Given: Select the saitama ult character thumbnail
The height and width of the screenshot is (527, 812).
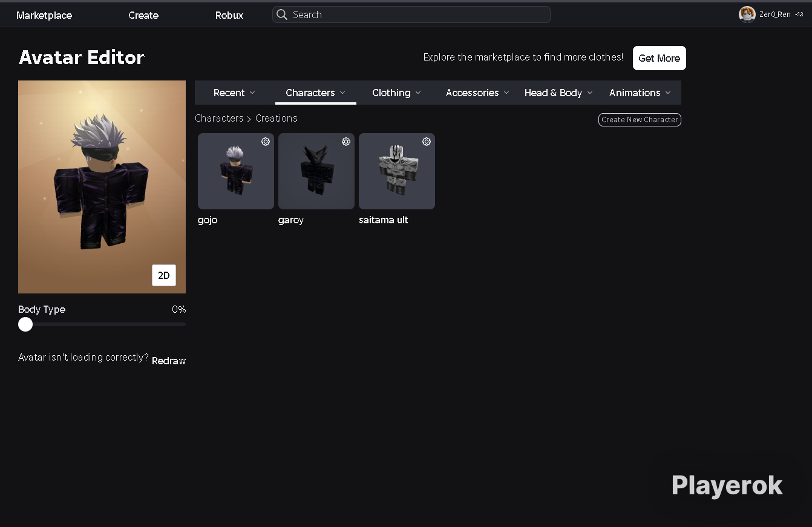Looking at the screenshot, I should pos(397,171).
